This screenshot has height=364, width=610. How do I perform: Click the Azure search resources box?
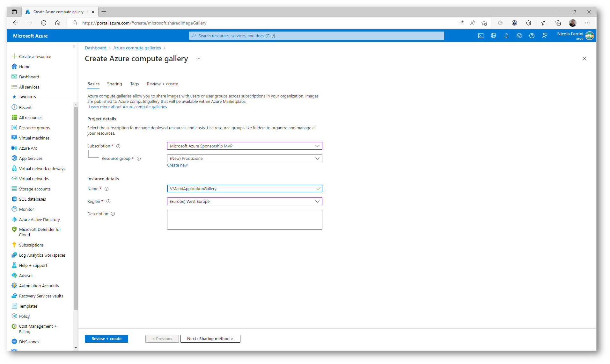[316, 36]
